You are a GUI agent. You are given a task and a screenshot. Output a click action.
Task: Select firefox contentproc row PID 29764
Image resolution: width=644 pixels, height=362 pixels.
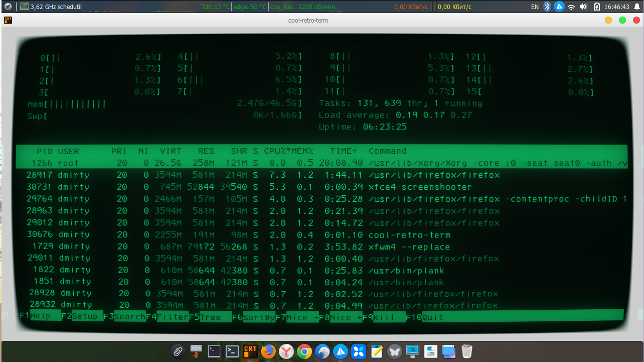[x=322, y=199]
